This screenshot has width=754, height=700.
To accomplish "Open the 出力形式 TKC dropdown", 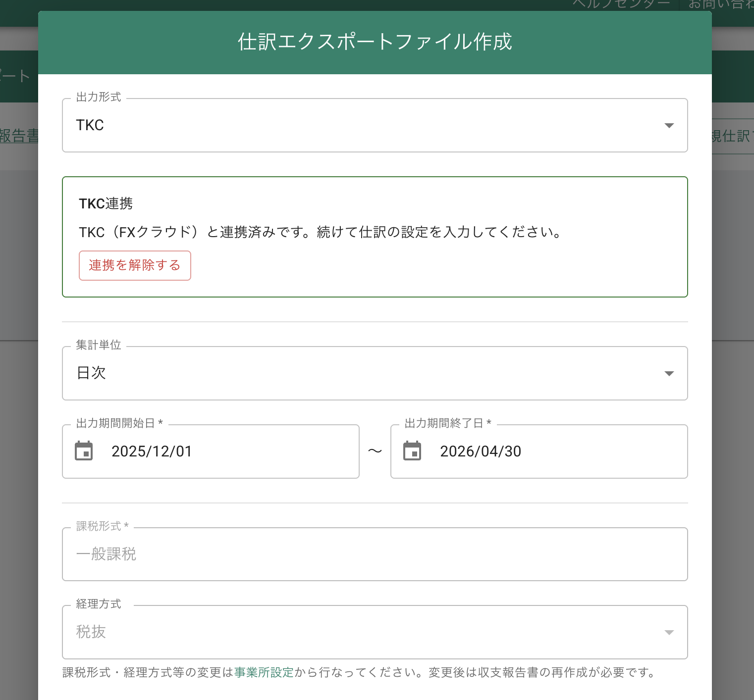I will 375,125.
